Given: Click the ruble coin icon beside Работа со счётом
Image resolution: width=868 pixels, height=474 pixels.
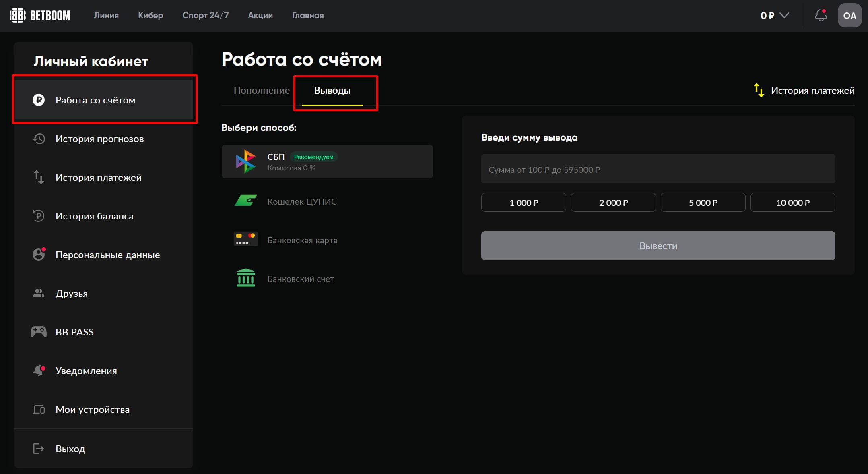Looking at the screenshot, I should click(x=39, y=100).
